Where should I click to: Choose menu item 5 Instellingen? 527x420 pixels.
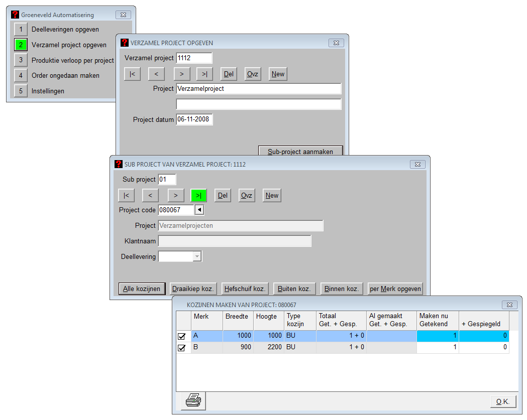click(x=21, y=91)
